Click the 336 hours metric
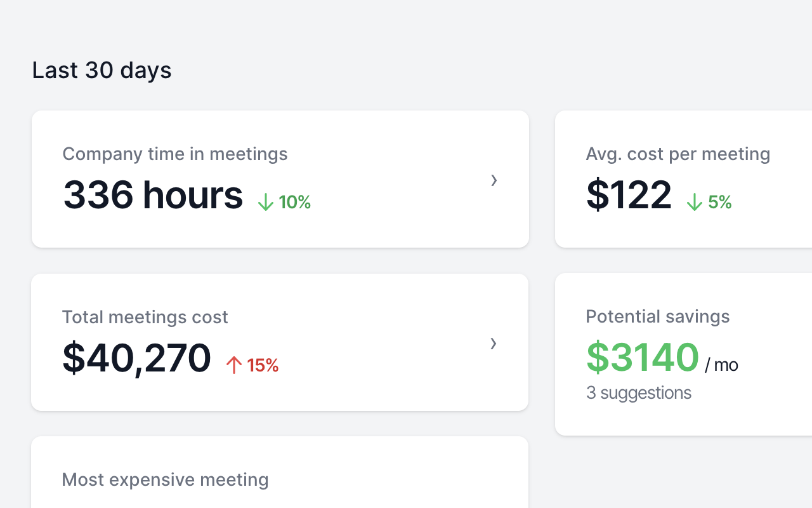Viewport: 812px width, 508px height. click(152, 195)
